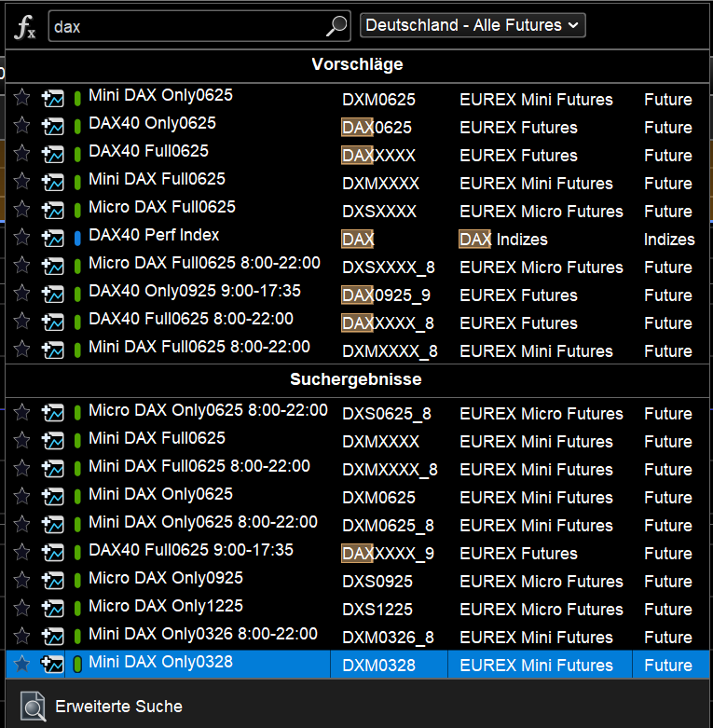
Task: Select highlighted Mini DAX Only0328 name
Action: pyautogui.click(x=160, y=662)
